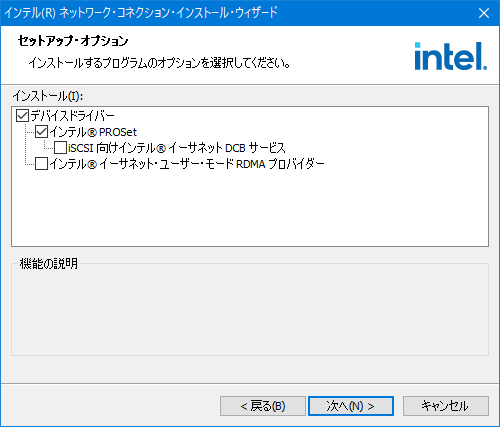Select the デバイスドライバー item label
The width and height of the screenshot is (500, 427).
point(72,116)
